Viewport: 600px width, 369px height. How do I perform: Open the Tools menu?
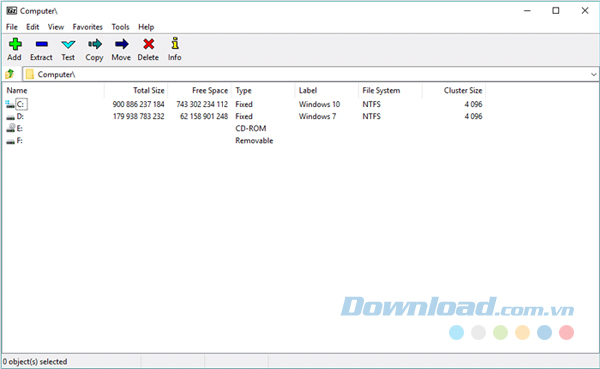(121, 27)
